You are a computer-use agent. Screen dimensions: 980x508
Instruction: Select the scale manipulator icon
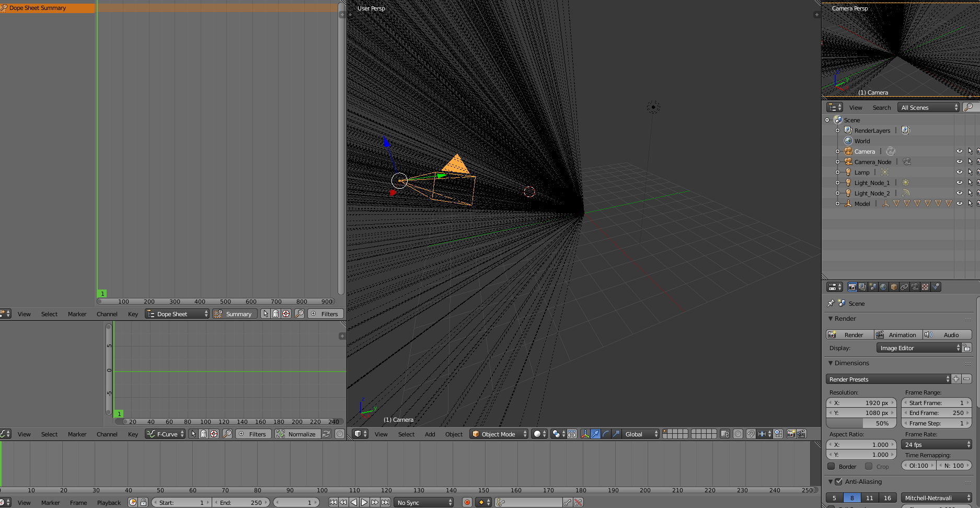click(616, 434)
